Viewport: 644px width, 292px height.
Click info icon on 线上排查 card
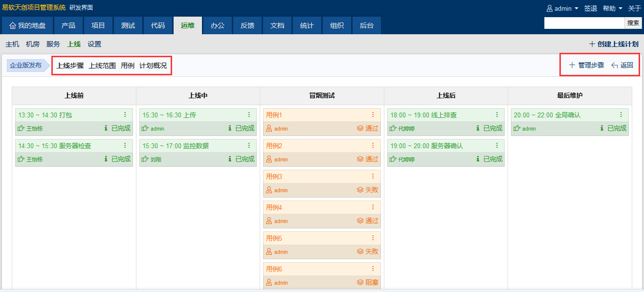click(478, 128)
